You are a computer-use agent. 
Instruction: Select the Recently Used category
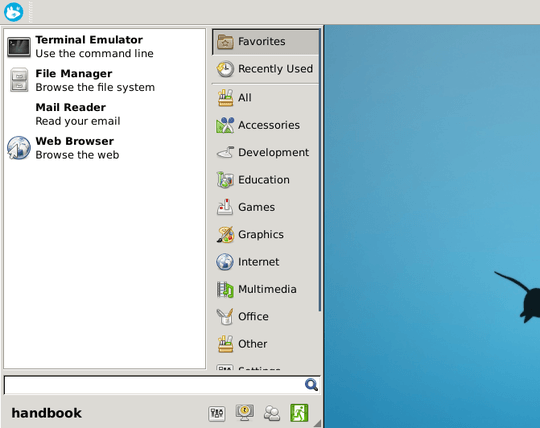[266, 69]
